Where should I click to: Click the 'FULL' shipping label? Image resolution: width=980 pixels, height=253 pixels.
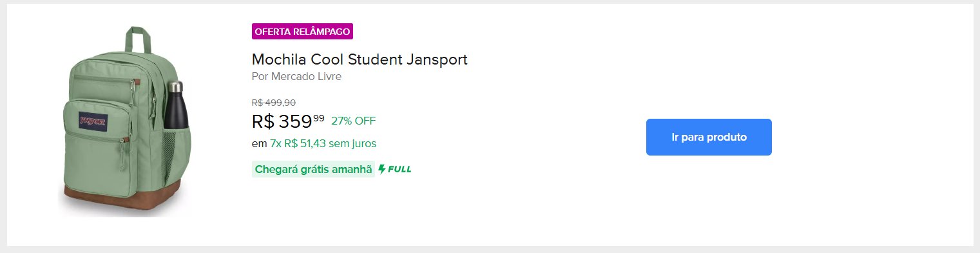pos(399,170)
